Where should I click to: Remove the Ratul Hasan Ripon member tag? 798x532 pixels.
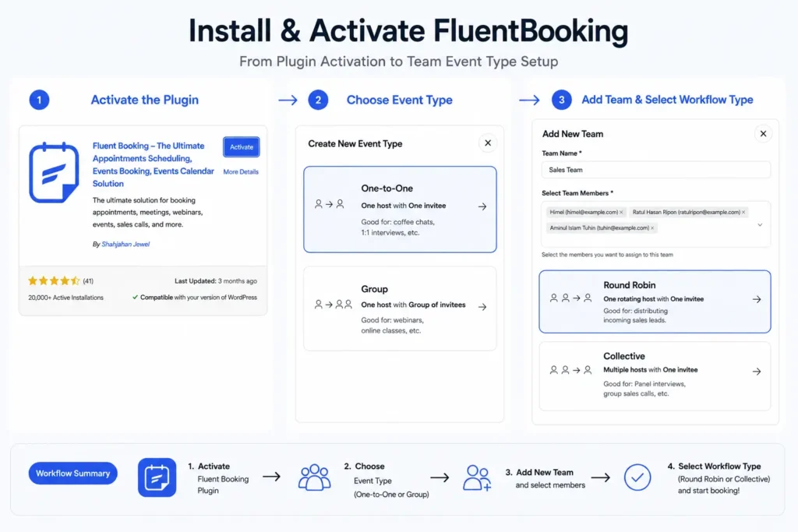[x=743, y=212]
